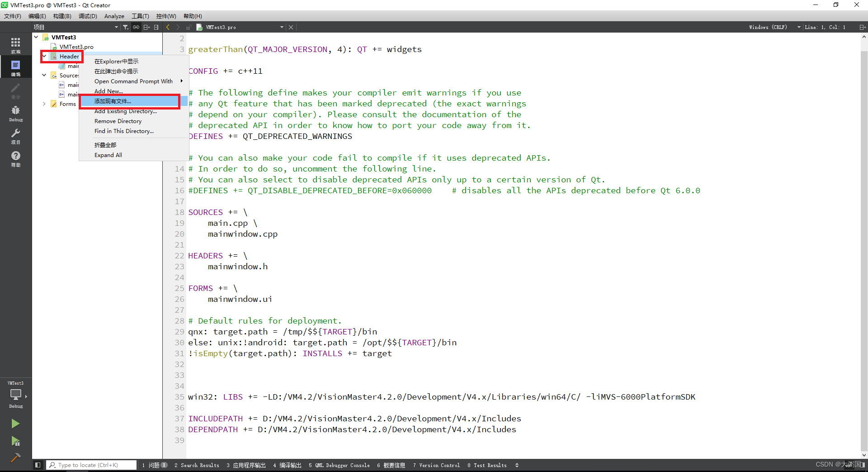Image resolution: width=868 pixels, height=472 pixels.
Task: Choose Find in This Directory... entry
Action: 134,131
